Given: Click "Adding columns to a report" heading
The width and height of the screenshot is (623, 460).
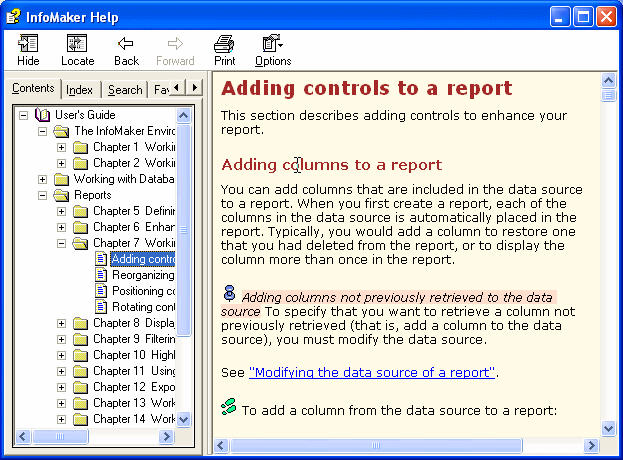Looking at the screenshot, I should pos(332,164).
